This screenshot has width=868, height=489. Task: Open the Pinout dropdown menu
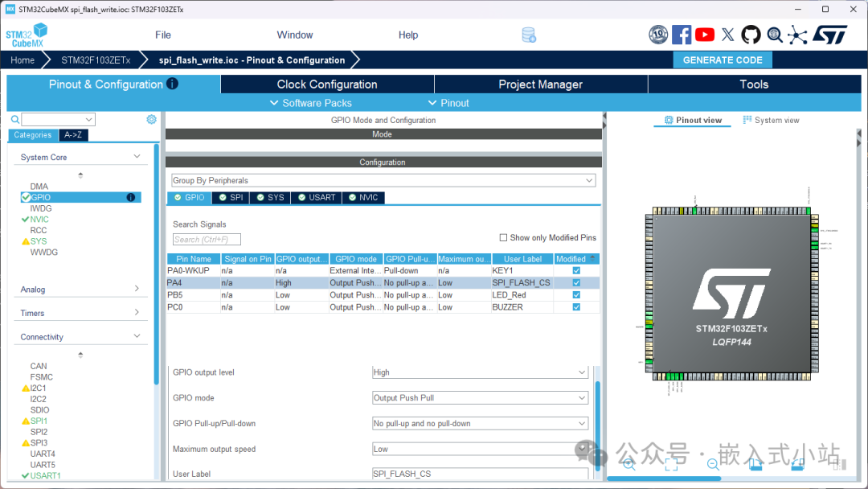click(448, 103)
